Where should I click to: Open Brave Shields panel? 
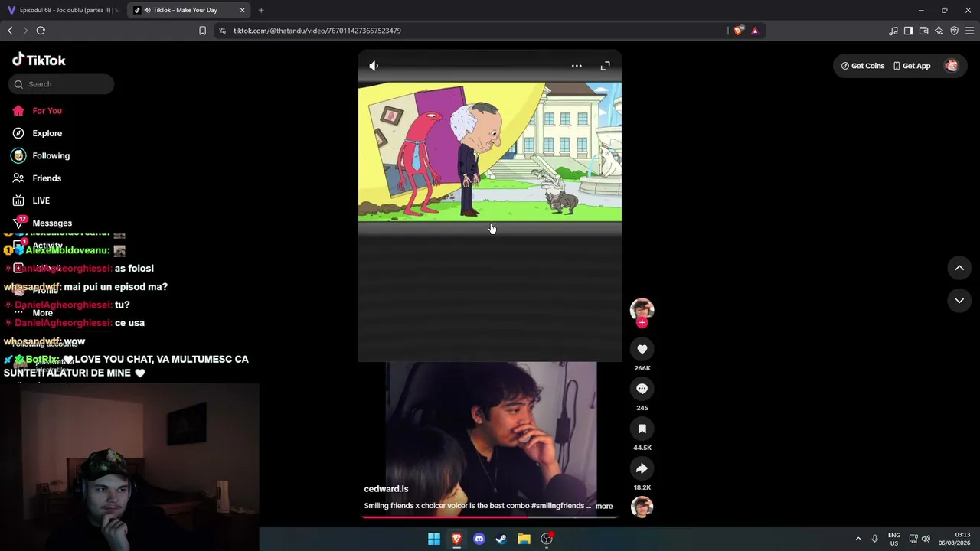[738, 31]
